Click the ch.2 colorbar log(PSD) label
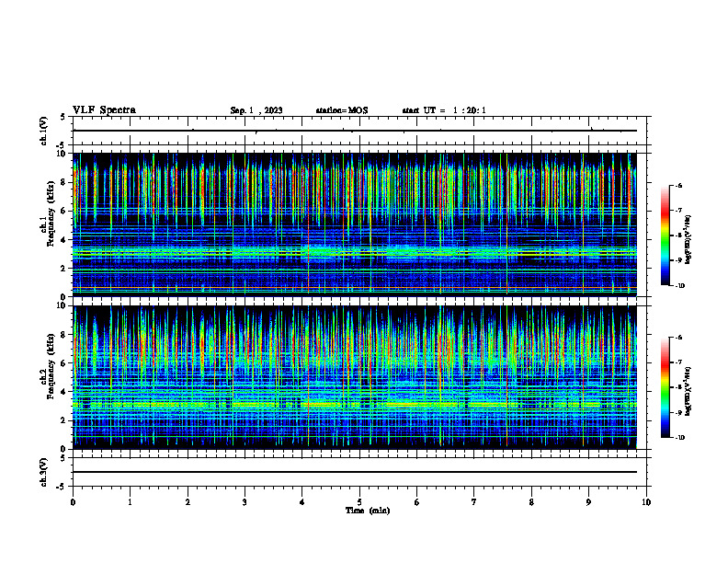 pos(688,391)
